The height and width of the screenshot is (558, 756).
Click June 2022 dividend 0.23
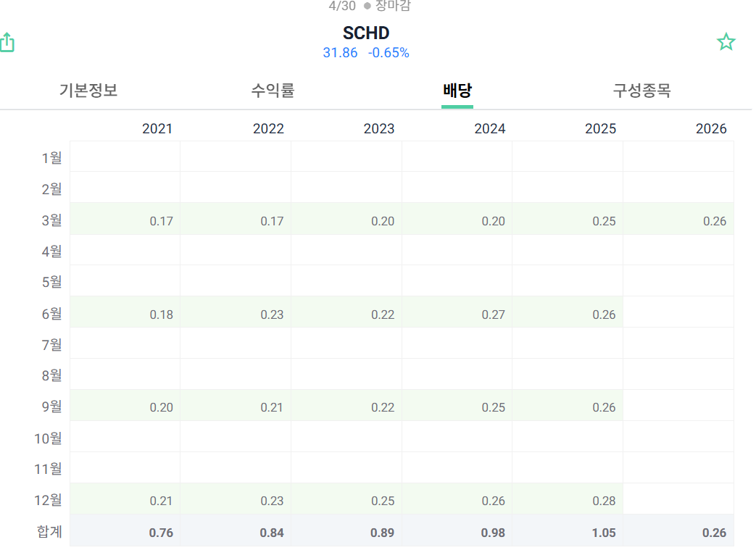(x=272, y=315)
